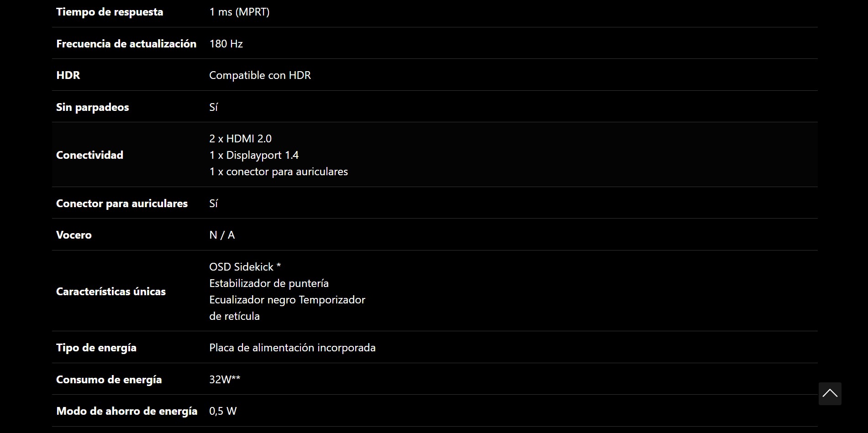This screenshot has width=868, height=433.
Task: Click the 'Conector para auriculares' label
Action: click(x=122, y=203)
